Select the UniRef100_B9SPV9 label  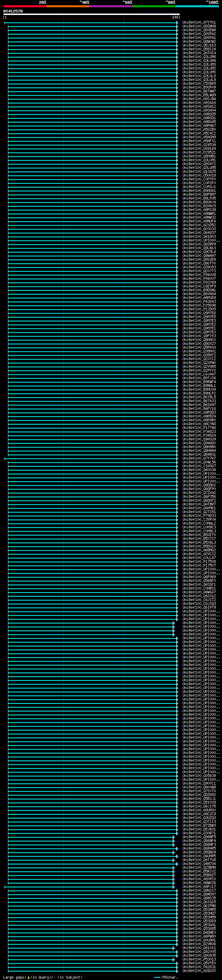tap(199, 88)
